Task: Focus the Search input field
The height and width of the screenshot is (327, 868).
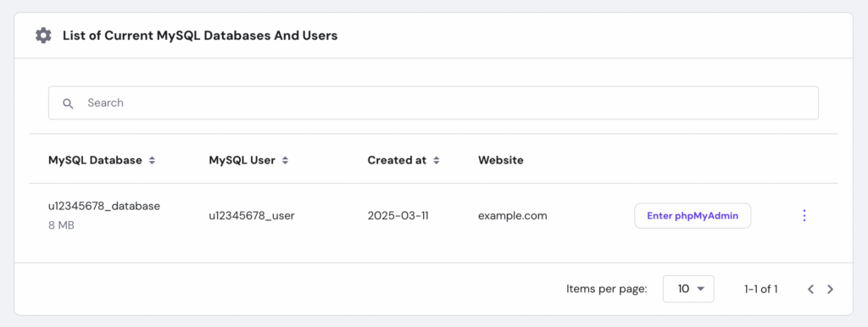Action: pyautogui.click(x=433, y=103)
